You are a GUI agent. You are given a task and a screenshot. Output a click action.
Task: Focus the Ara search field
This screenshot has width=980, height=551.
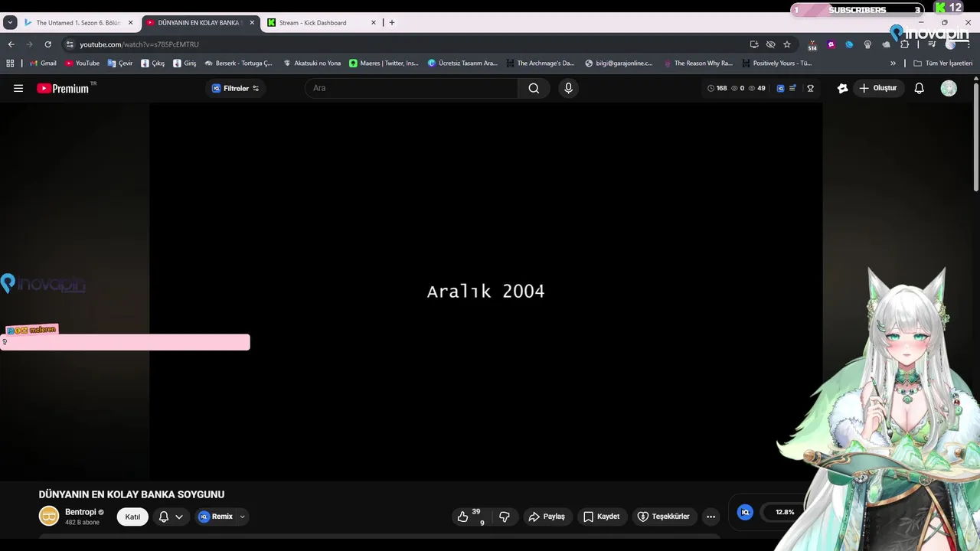click(412, 88)
